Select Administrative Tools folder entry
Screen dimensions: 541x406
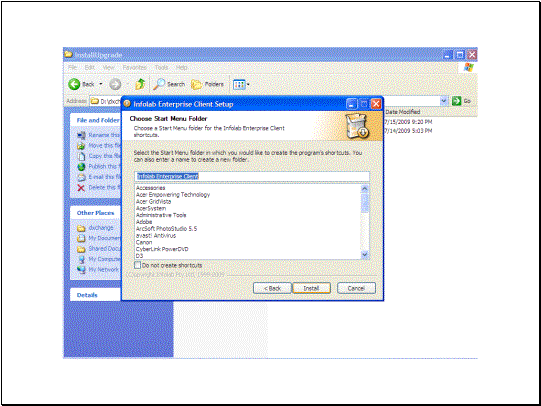(161, 215)
